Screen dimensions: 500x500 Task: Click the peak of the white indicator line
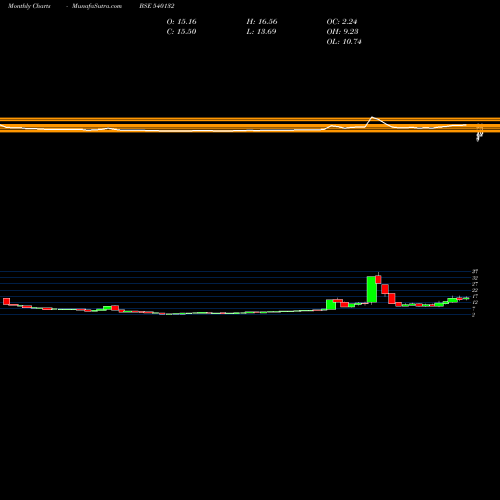(372, 117)
